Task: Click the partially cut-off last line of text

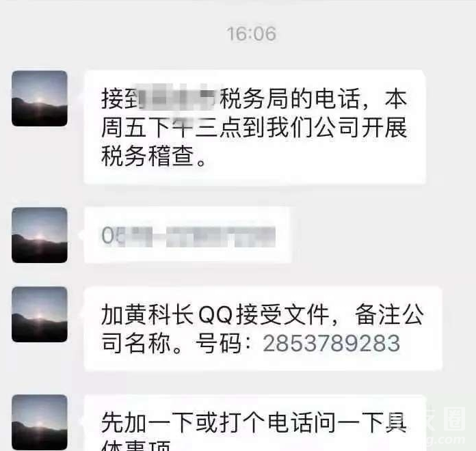Action: [x=136, y=446]
